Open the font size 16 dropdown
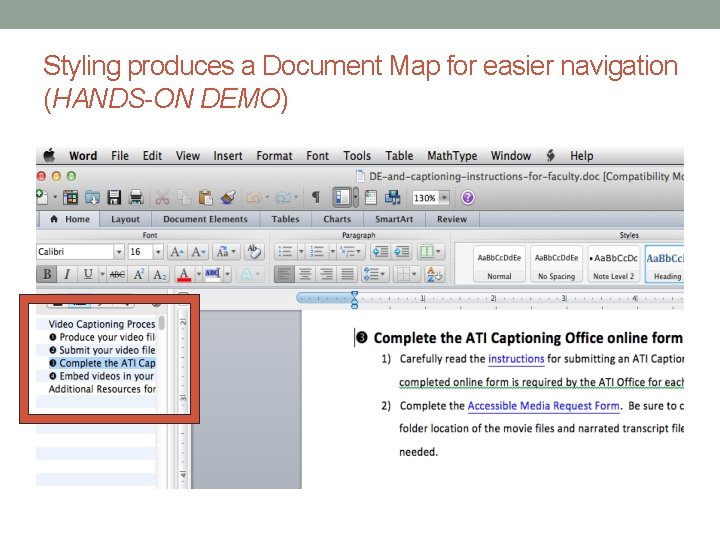Screen dimensions: 720x540 pos(158,252)
